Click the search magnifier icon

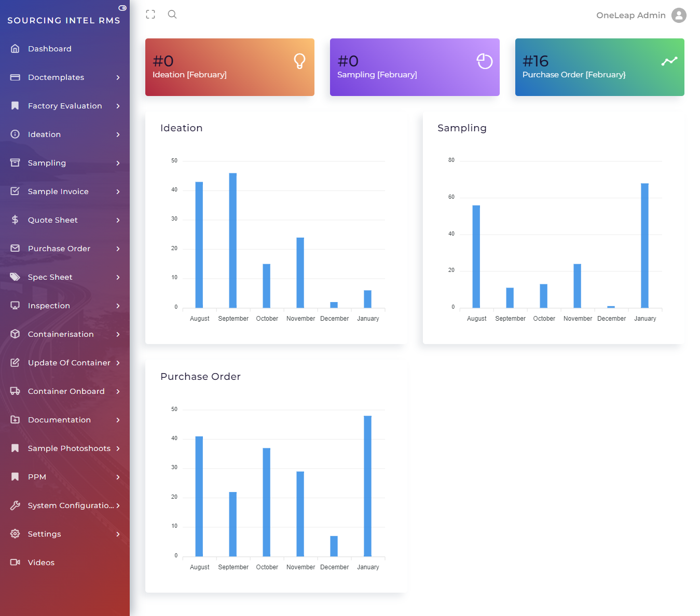tap(172, 15)
